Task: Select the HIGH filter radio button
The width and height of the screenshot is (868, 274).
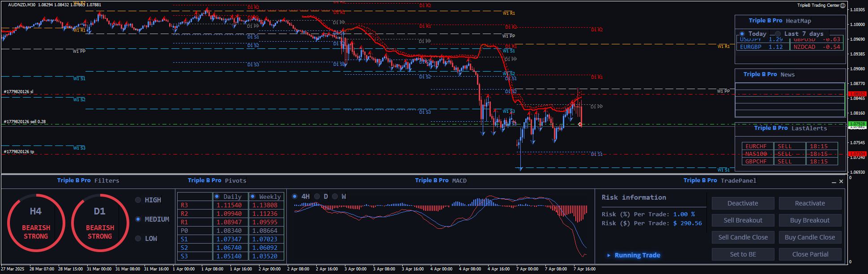Action: coord(138,200)
